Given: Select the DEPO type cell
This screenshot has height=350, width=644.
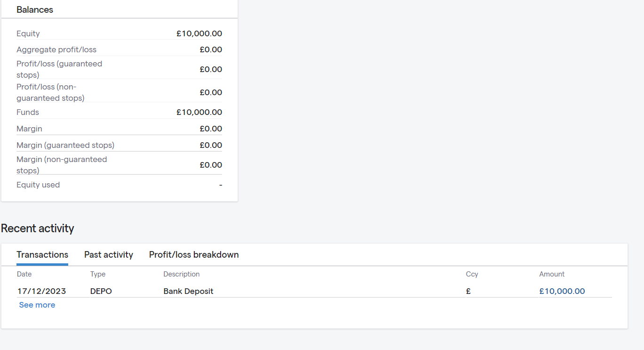Looking at the screenshot, I should tap(101, 291).
